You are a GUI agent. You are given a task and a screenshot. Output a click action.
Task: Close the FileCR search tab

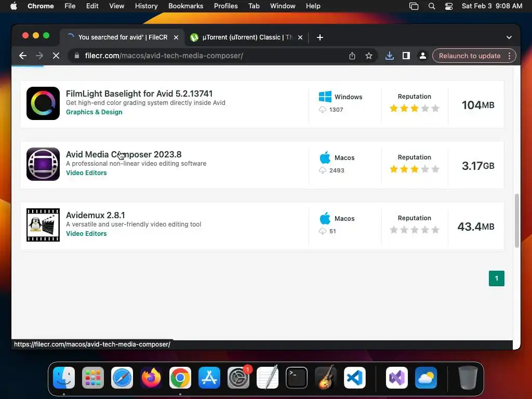click(176, 37)
